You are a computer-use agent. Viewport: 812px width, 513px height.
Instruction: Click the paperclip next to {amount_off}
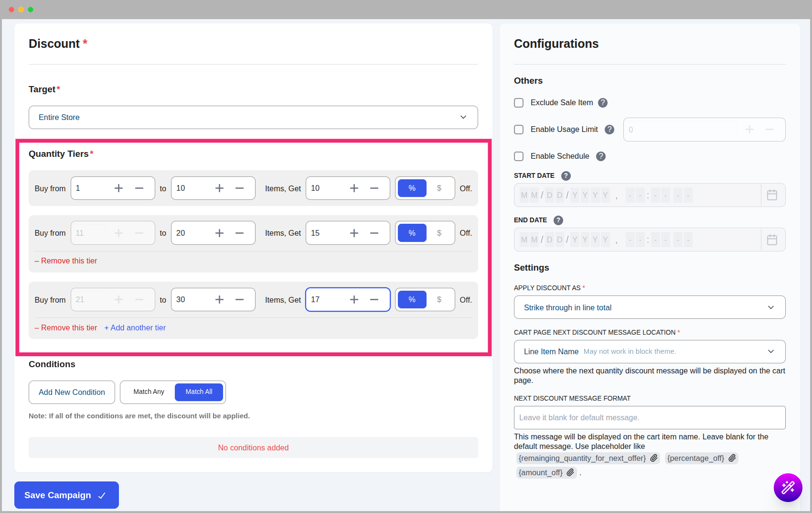tap(570, 472)
